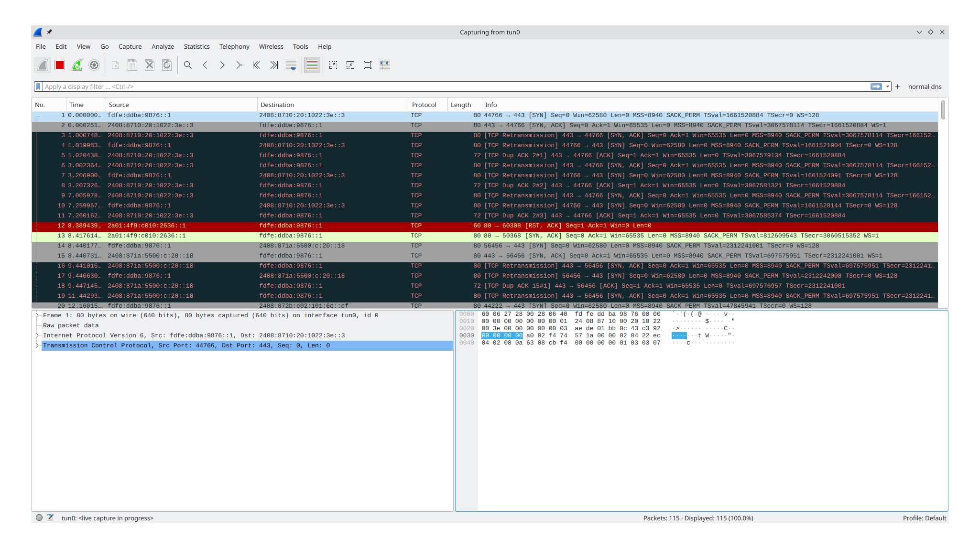
Task: Jump to the first packet
Action: [256, 65]
